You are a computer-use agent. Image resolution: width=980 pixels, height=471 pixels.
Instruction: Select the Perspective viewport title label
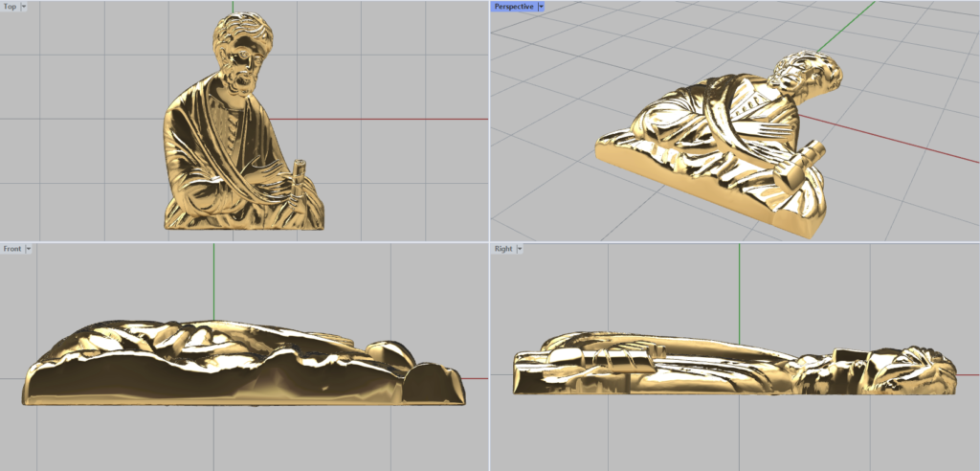514,7
